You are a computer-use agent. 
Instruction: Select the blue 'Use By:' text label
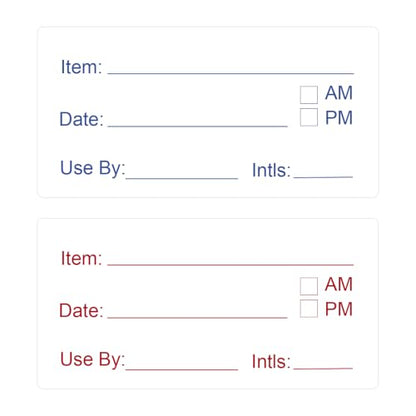(93, 168)
